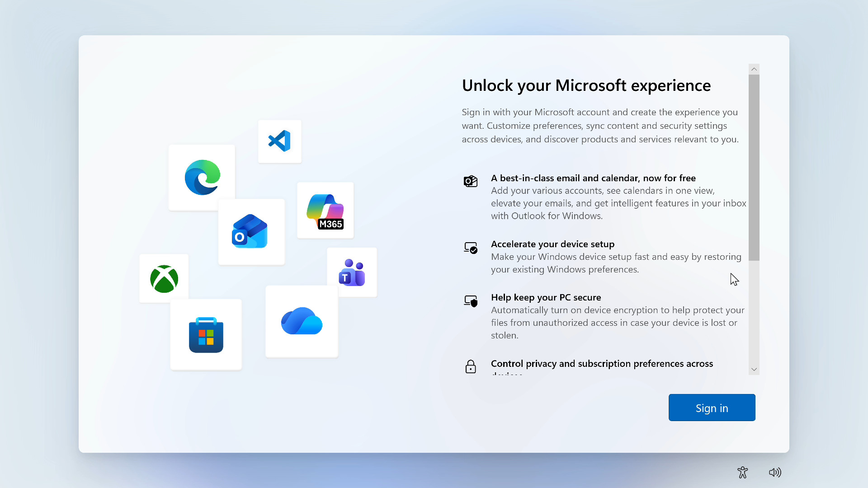Click the device setup checkmark icon
This screenshot has height=488, width=868.
tap(470, 248)
